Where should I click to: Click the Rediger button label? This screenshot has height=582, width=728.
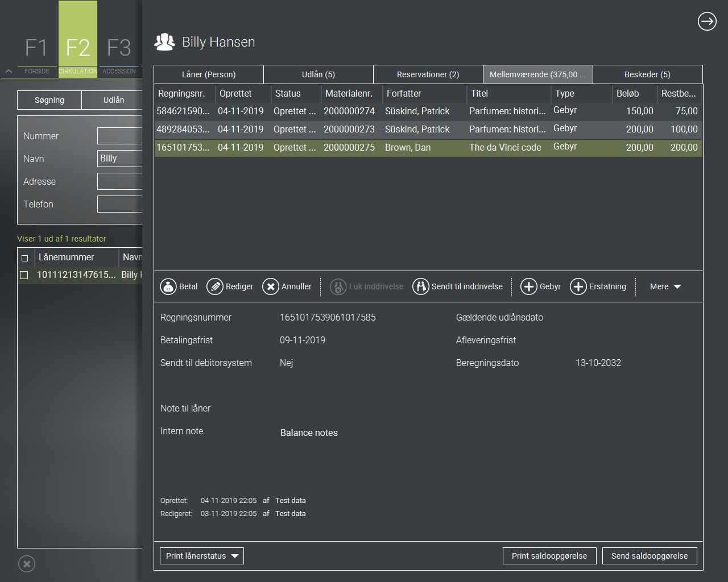[239, 286]
